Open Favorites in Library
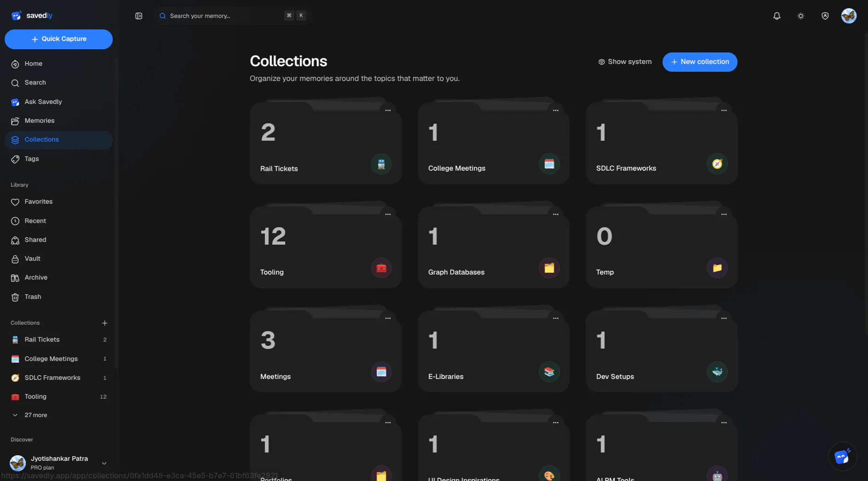Screen dimensions: 868x481 58,201
